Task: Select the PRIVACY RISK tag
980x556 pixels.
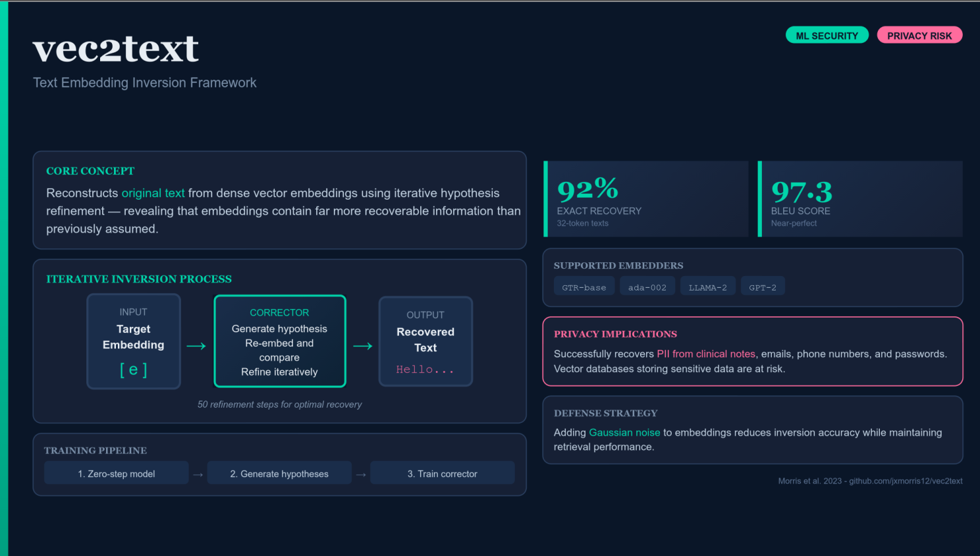Action: point(919,36)
